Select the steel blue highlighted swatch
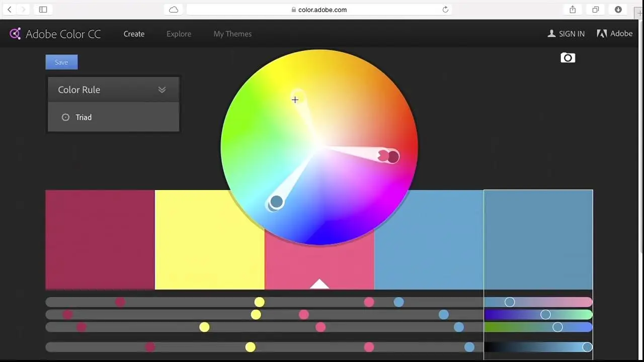Viewport: 644px width, 362px height. (x=538, y=239)
